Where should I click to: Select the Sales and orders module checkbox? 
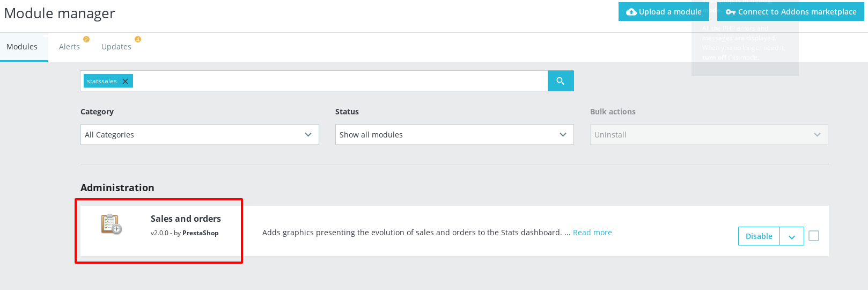tap(814, 236)
